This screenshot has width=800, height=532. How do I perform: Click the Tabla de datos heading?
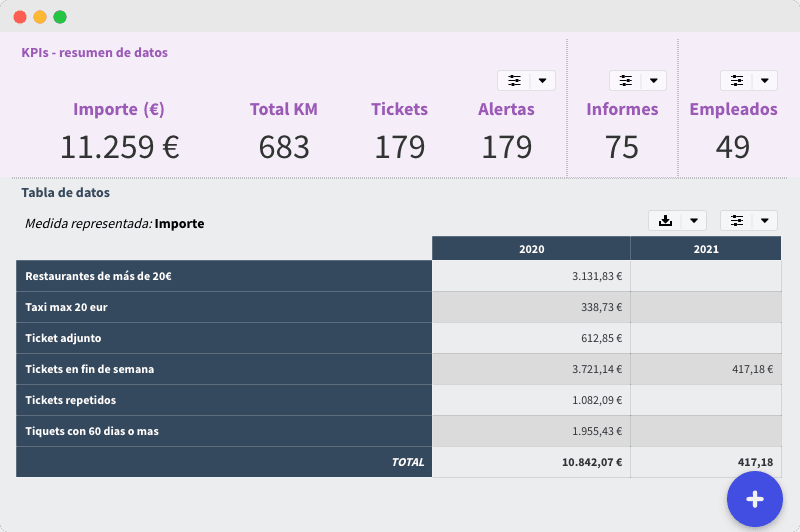65,192
